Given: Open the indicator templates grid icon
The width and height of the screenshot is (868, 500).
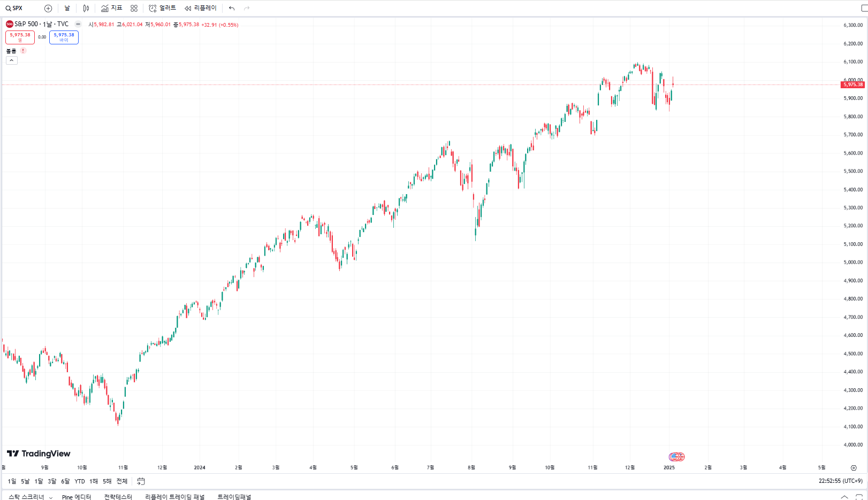Looking at the screenshot, I should click(134, 9).
